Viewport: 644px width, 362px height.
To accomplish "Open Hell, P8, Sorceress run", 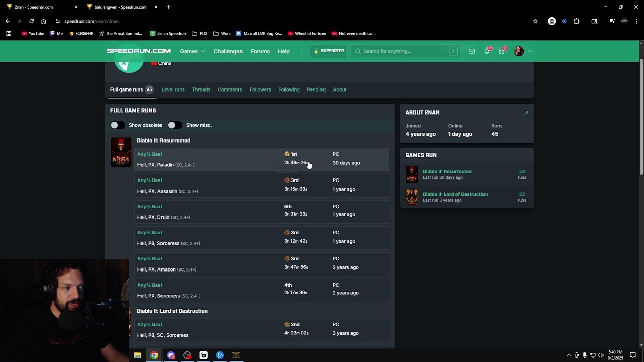I will (262, 238).
